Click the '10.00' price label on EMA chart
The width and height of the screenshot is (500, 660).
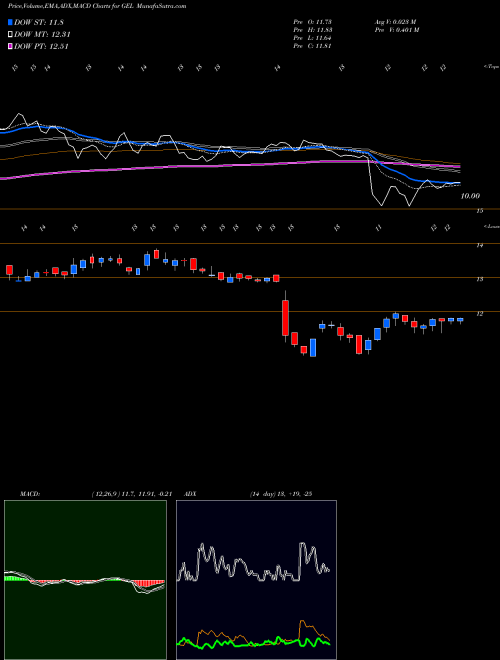pyautogui.click(x=470, y=196)
